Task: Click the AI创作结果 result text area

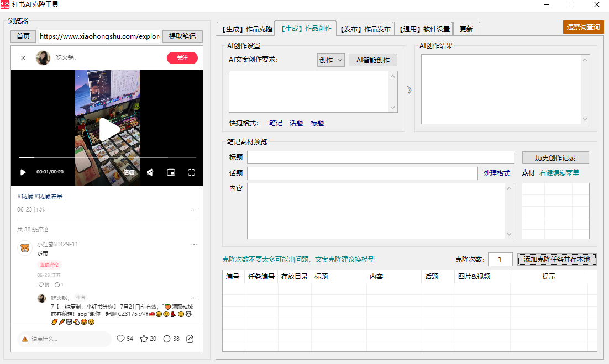Action: point(505,89)
